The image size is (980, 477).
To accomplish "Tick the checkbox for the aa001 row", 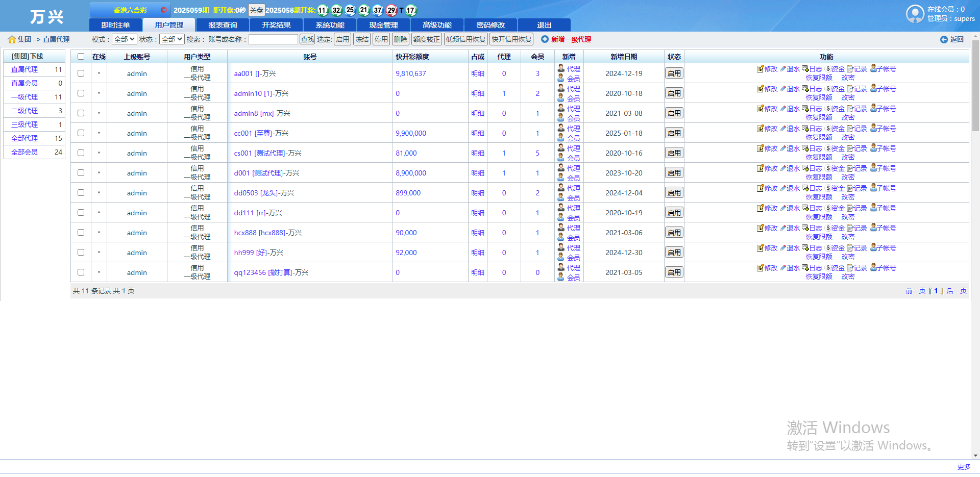I will click(81, 73).
